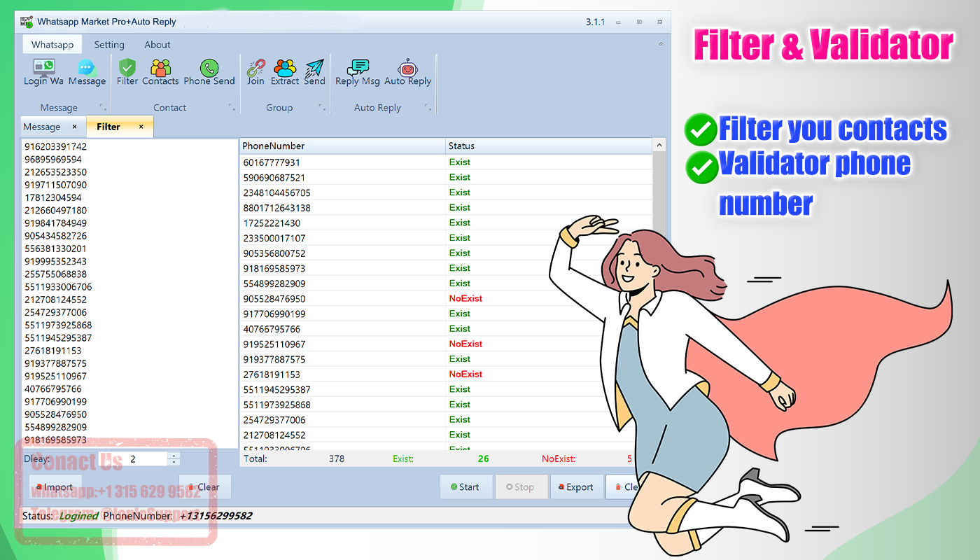This screenshot has width=980, height=560.
Task: Open the Reply Msg tool
Action: pos(358,73)
